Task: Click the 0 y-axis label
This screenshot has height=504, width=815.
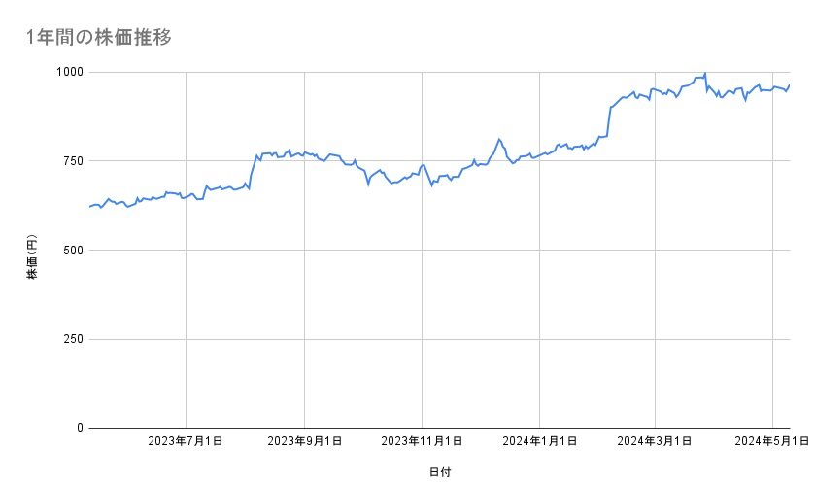Action: point(80,428)
